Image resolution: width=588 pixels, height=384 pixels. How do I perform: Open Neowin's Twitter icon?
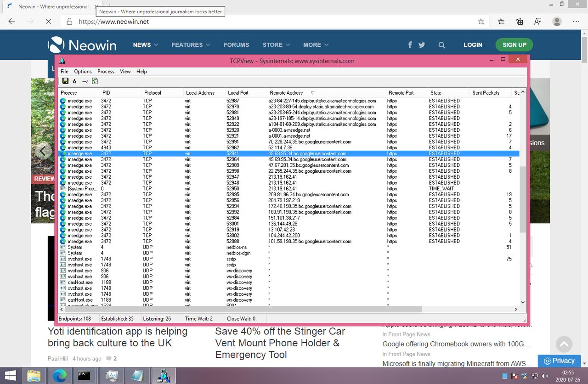[x=422, y=45]
